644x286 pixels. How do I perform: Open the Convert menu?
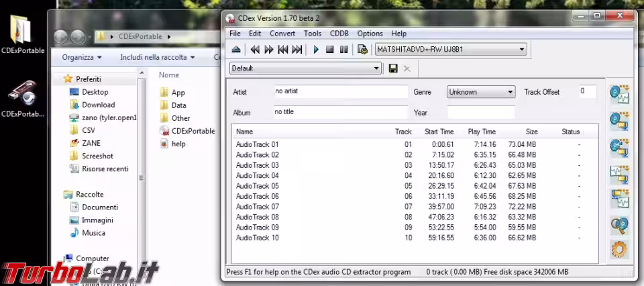coord(282,34)
